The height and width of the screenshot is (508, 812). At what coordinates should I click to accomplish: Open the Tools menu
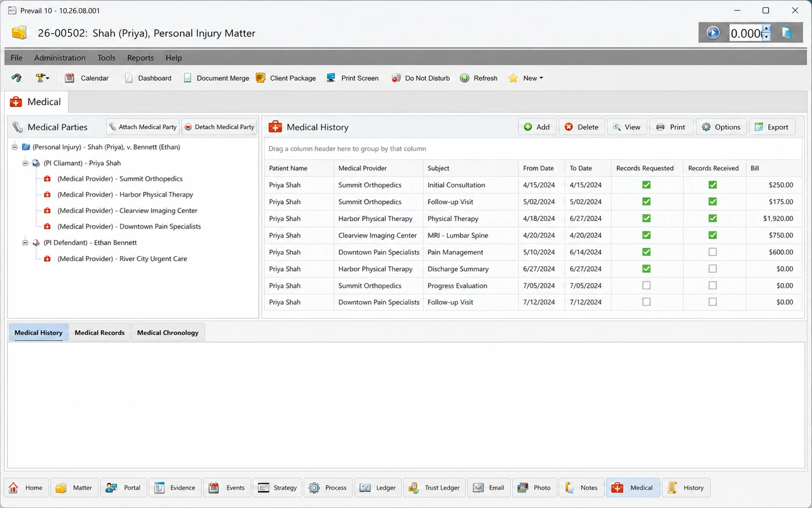pos(107,58)
